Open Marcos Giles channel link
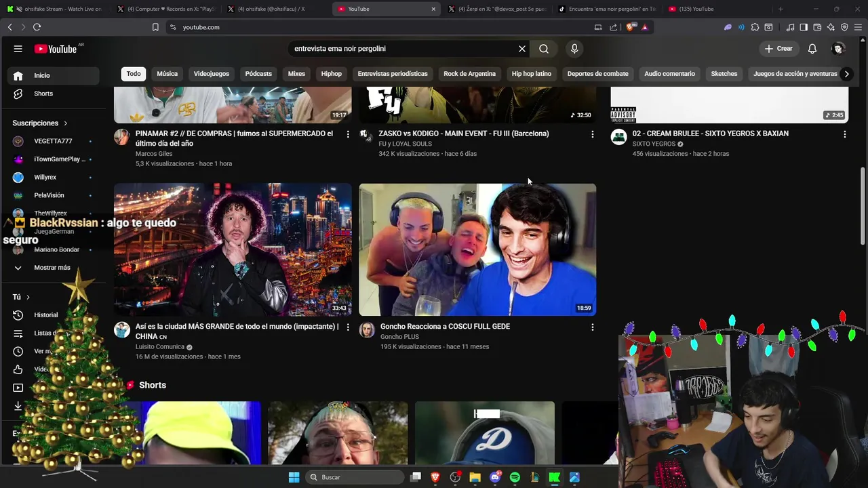This screenshot has width=868, height=488. pos(154,154)
